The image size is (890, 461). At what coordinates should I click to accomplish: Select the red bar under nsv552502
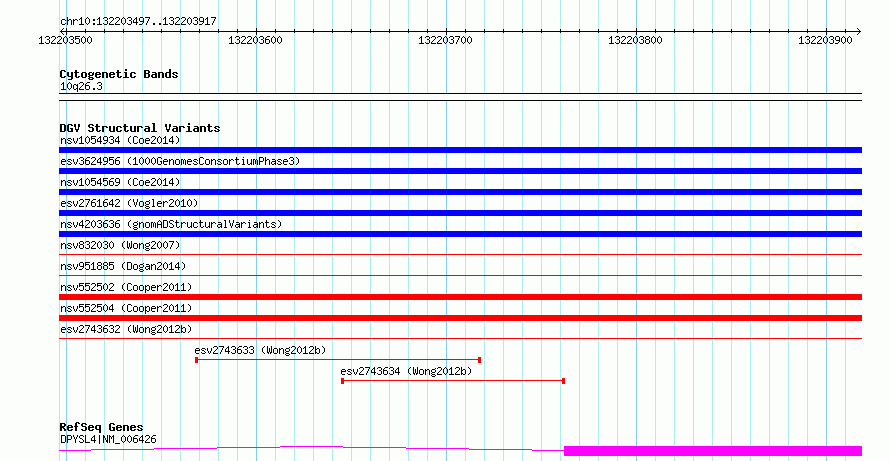tap(460, 297)
